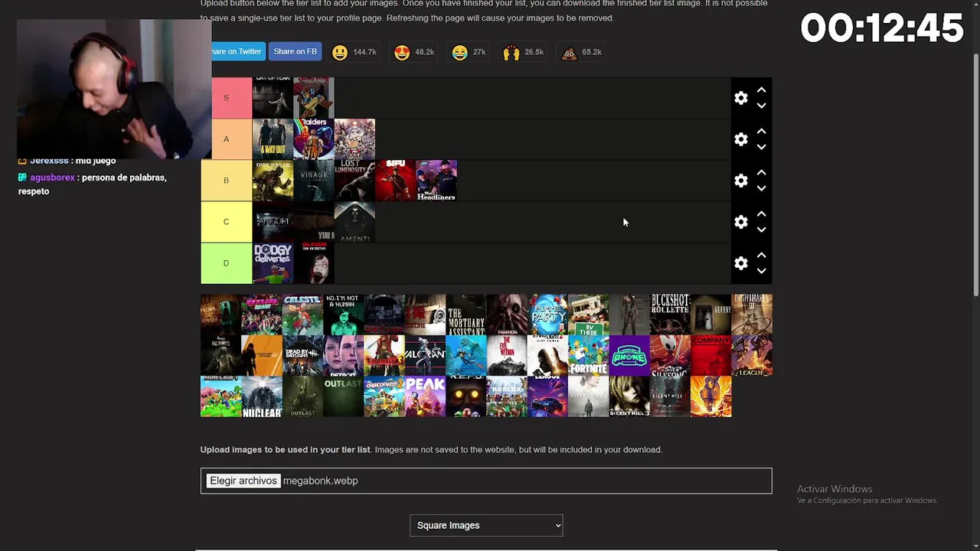Open settings gear for A tier row
This screenshot has height=551, width=980.
click(x=740, y=139)
